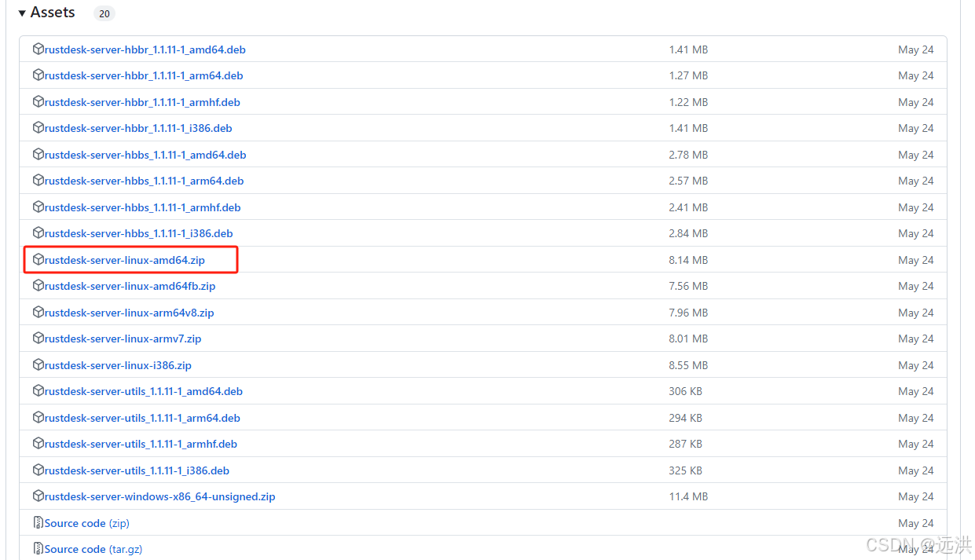This screenshot has width=975, height=560.
Task: Download rustdesk-server-linux-amd64.zip
Action: coord(125,260)
